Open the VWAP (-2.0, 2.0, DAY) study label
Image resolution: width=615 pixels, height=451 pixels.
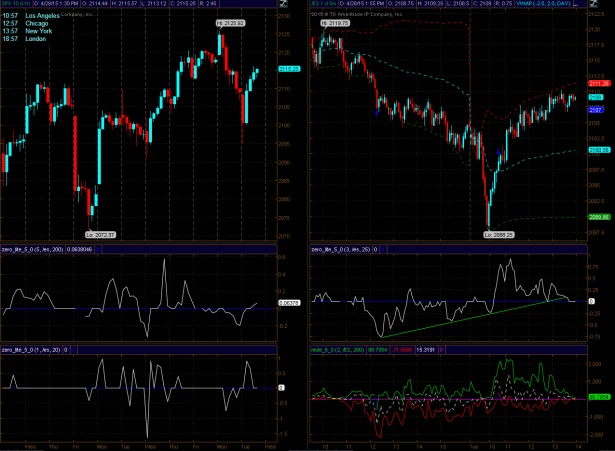(x=571, y=4)
